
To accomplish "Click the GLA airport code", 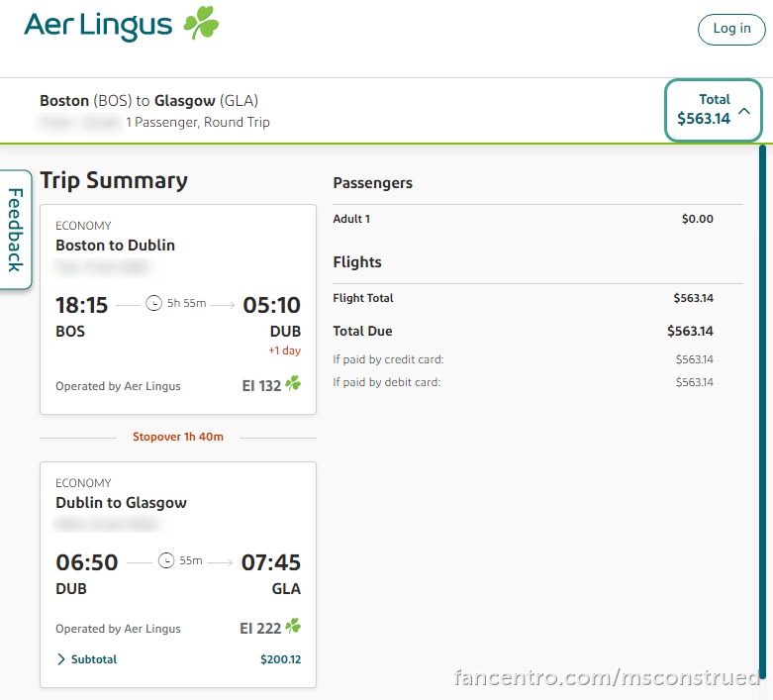I will pyautogui.click(x=286, y=589).
